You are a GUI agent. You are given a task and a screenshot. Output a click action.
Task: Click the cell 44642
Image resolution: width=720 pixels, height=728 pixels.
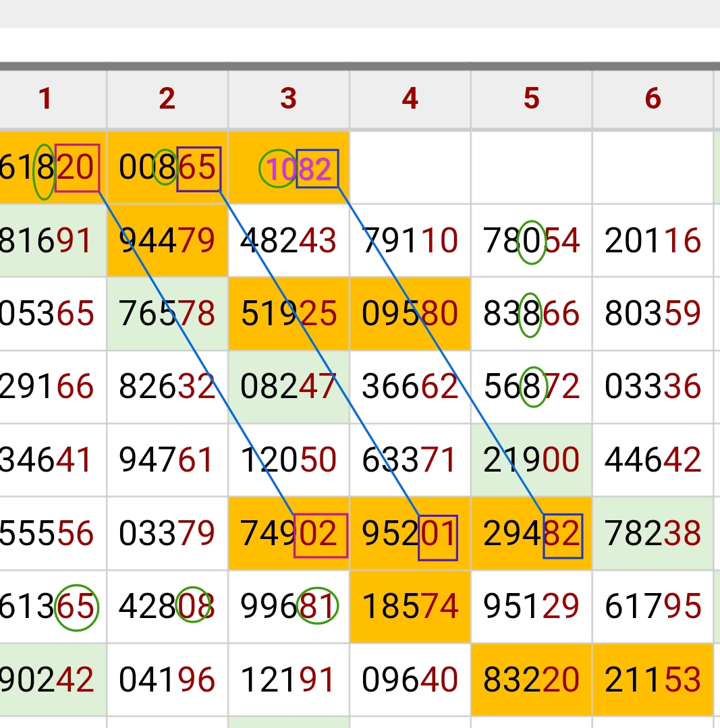[653, 459]
